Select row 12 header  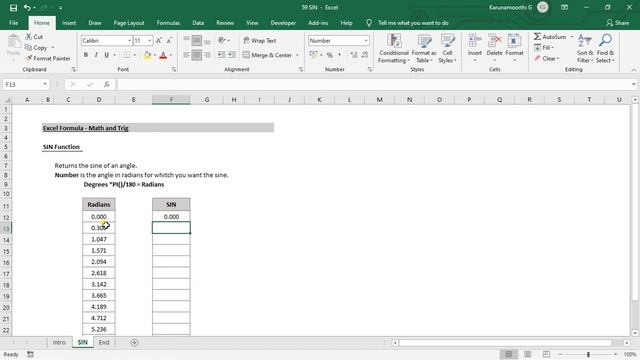point(6,217)
